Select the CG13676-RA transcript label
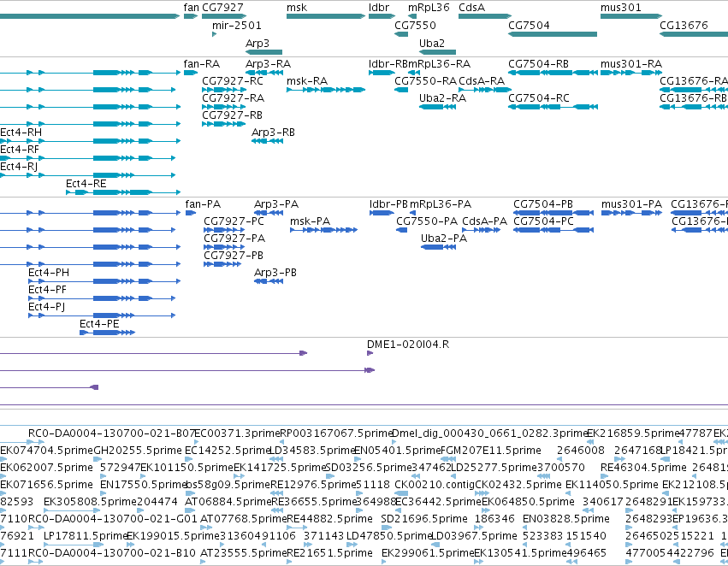The width and height of the screenshot is (728, 566). 694,80
